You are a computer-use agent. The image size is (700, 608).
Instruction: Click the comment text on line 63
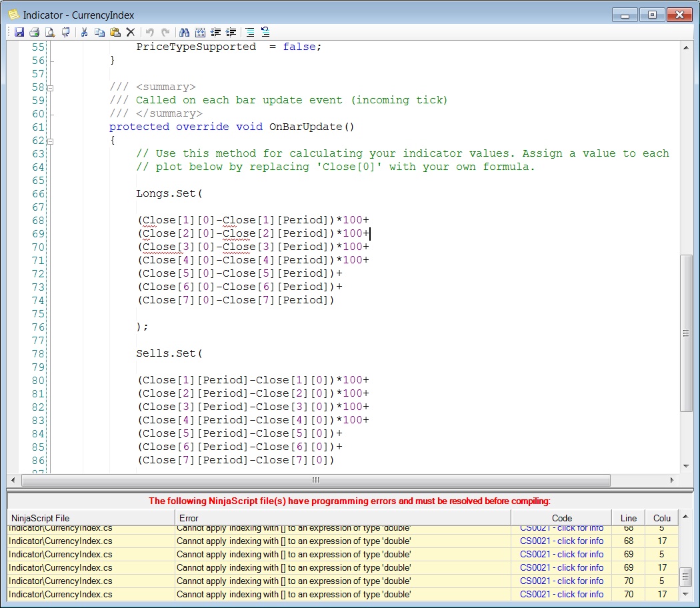pos(403,153)
